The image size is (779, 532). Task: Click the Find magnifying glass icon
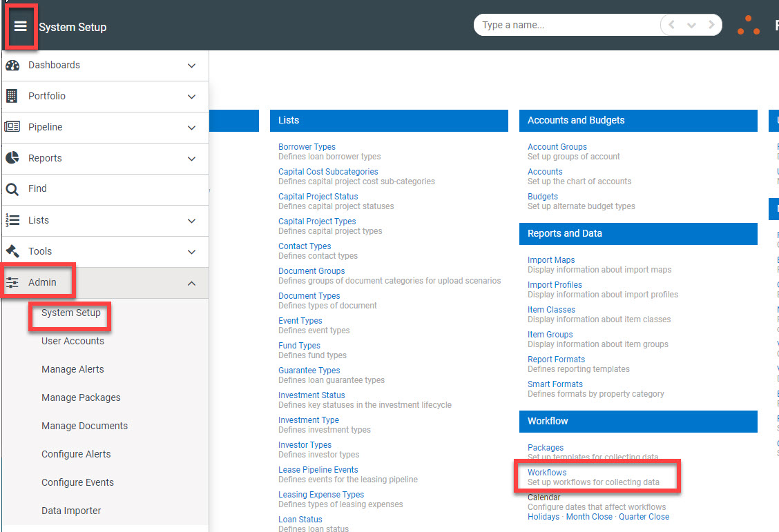12,188
